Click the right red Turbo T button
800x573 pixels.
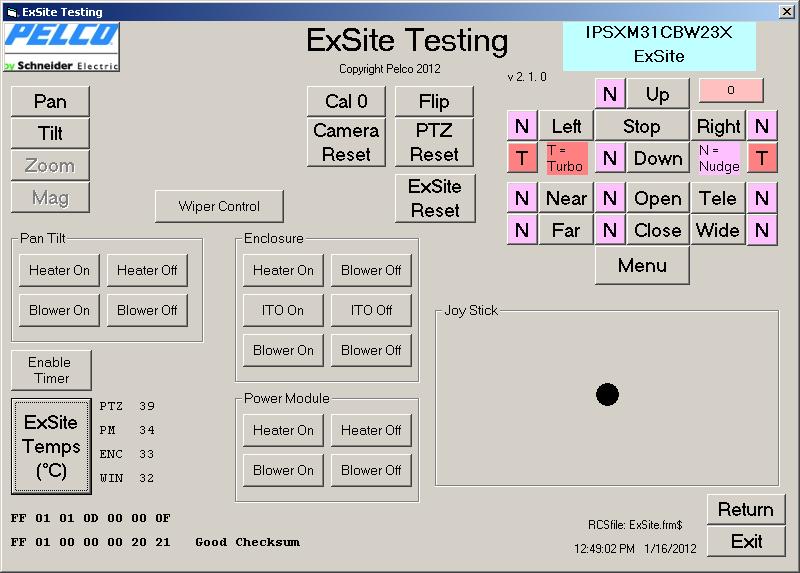[762, 158]
